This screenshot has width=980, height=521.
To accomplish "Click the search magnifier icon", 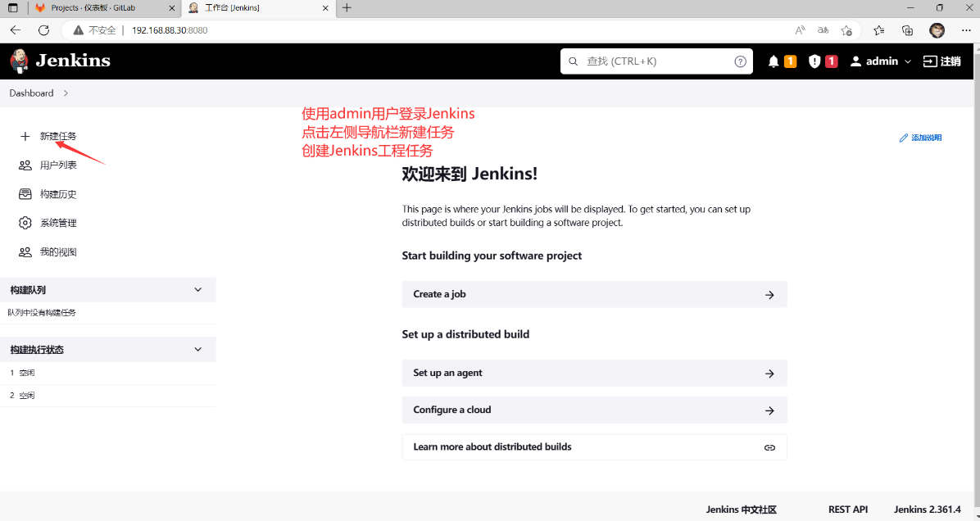I will 573,61.
